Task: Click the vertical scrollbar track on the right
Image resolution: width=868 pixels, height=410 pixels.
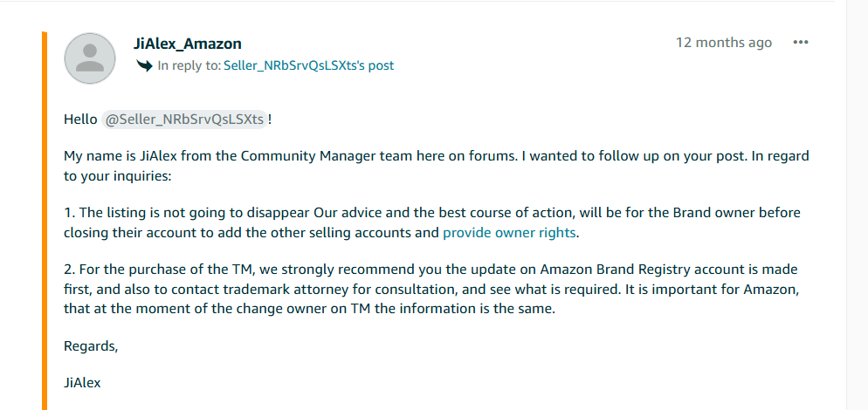Action: pos(857,205)
